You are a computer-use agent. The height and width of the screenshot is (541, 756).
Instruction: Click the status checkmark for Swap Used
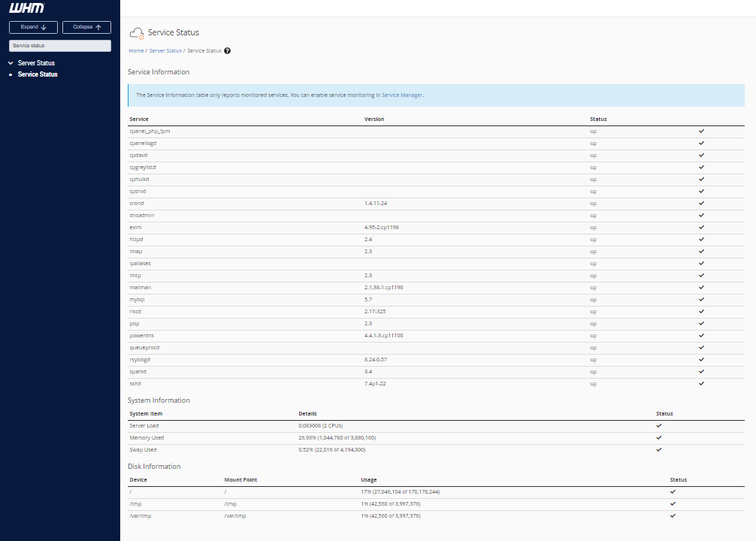pyautogui.click(x=659, y=449)
